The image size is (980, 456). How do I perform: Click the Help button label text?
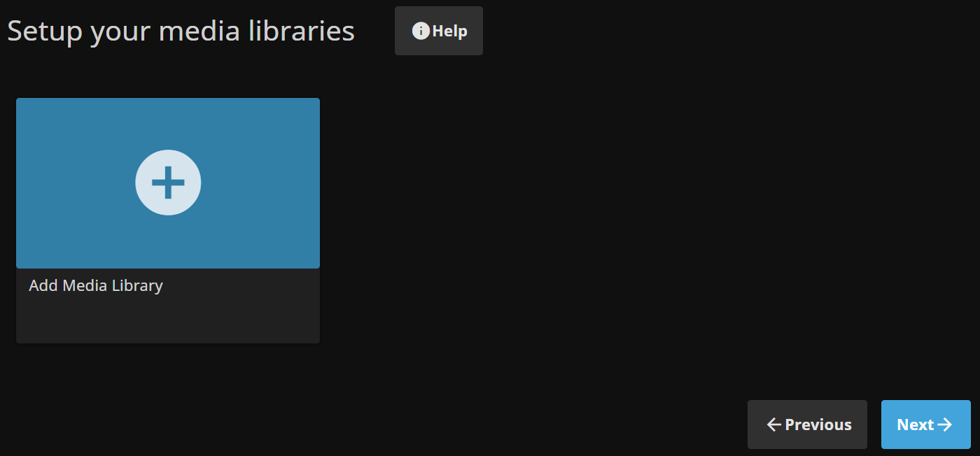pyautogui.click(x=448, y=30)
